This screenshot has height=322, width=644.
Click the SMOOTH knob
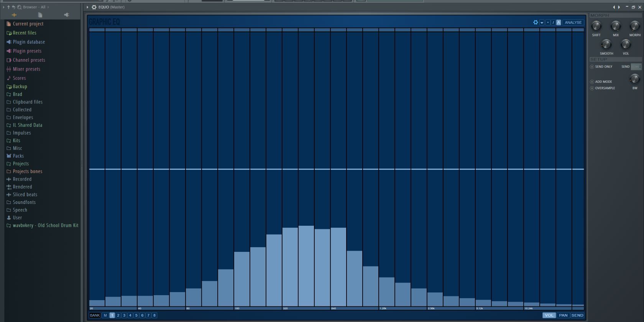click(606, 44)
